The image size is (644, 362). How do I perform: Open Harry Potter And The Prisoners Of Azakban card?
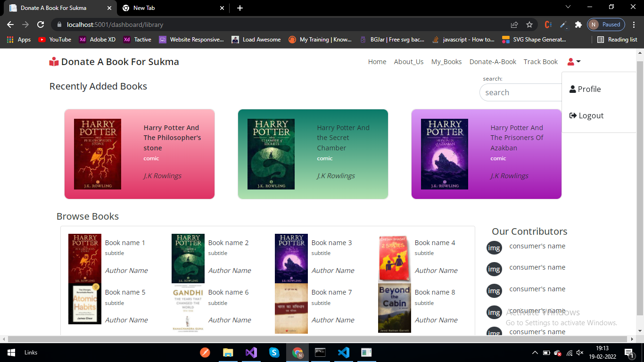[x=487, y=154]
